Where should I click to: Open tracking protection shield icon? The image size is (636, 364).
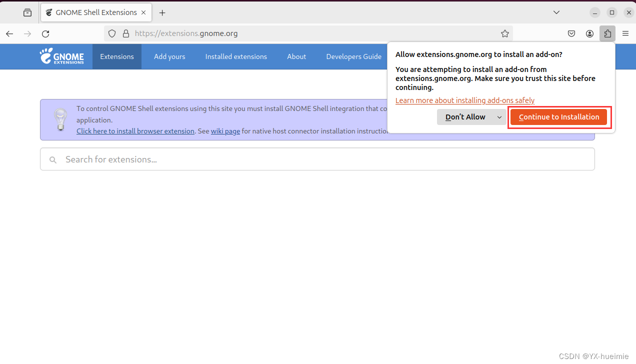(x=112, y=33)
